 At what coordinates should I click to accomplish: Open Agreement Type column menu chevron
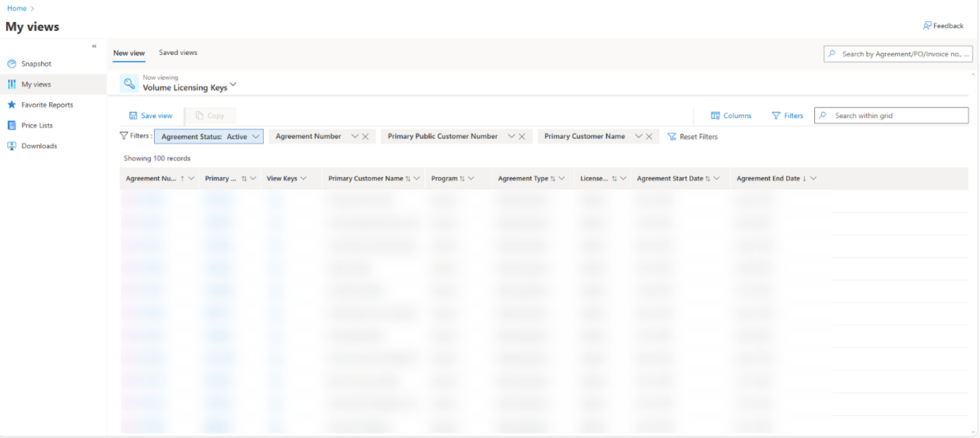click(x=562, y=178)
